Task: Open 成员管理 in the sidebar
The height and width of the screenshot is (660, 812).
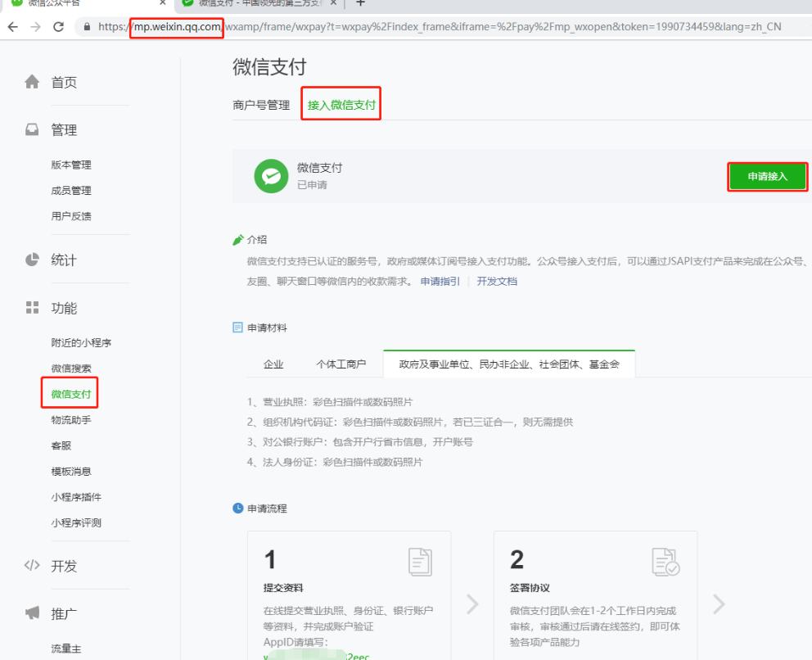Action: 71,191
